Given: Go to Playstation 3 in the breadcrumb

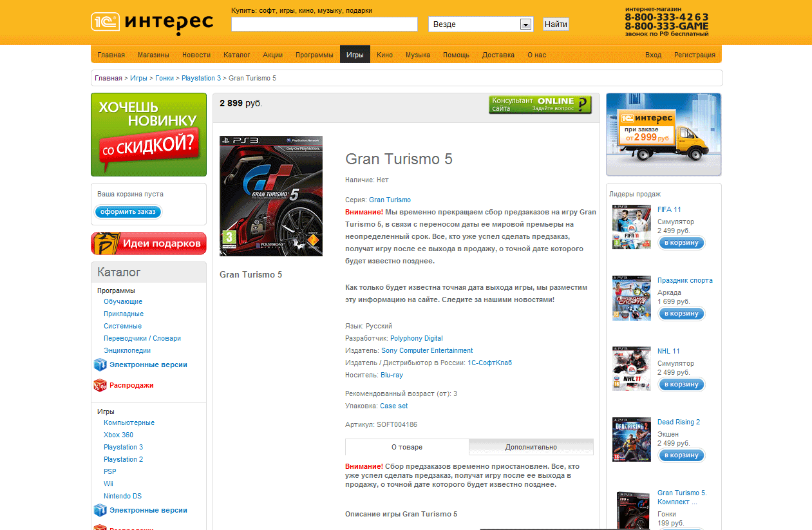Looking at the screenshot, I should coord(201,78).
